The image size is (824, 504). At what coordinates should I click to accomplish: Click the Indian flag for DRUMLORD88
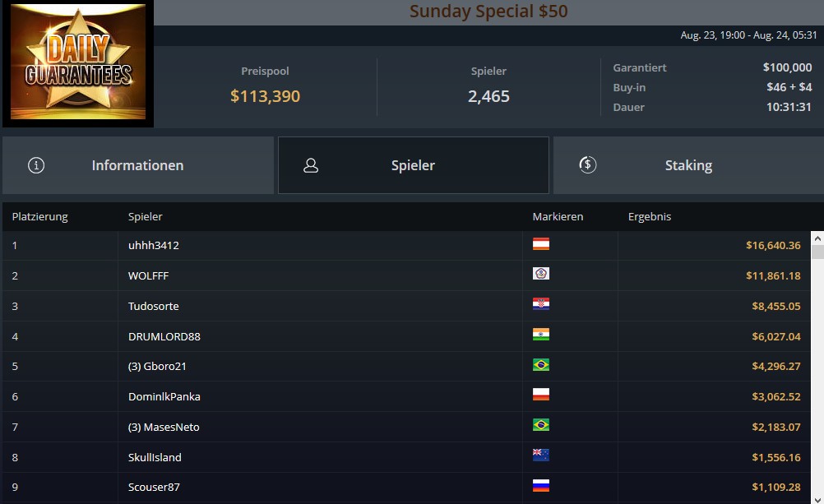(x=541, y=335)
